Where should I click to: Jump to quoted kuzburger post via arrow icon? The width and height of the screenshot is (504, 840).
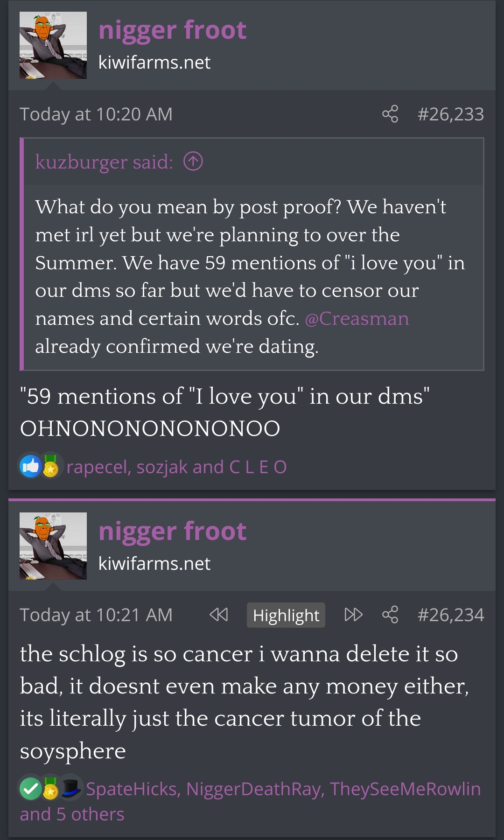point(193,161)
